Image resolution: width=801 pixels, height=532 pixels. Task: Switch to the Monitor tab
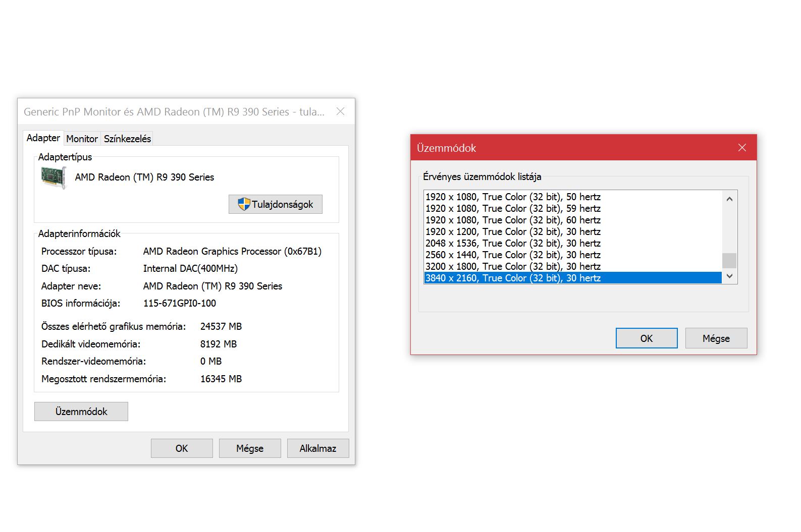pos(82,139)
